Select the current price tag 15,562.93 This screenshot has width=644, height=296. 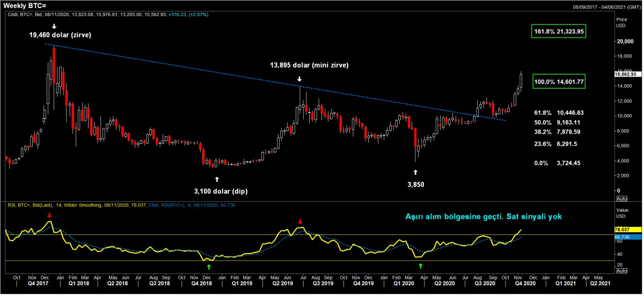click(x=627, y=75)
